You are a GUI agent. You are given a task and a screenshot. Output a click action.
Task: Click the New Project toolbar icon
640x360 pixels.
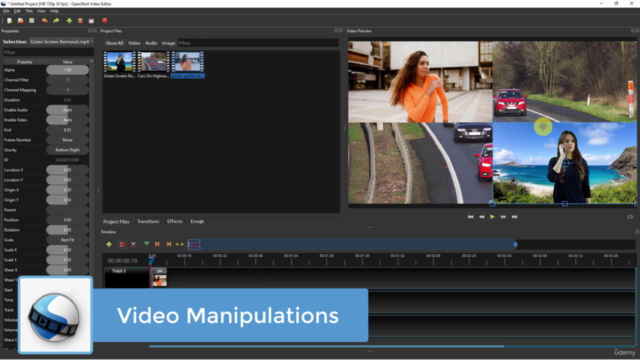click(9, 20)
